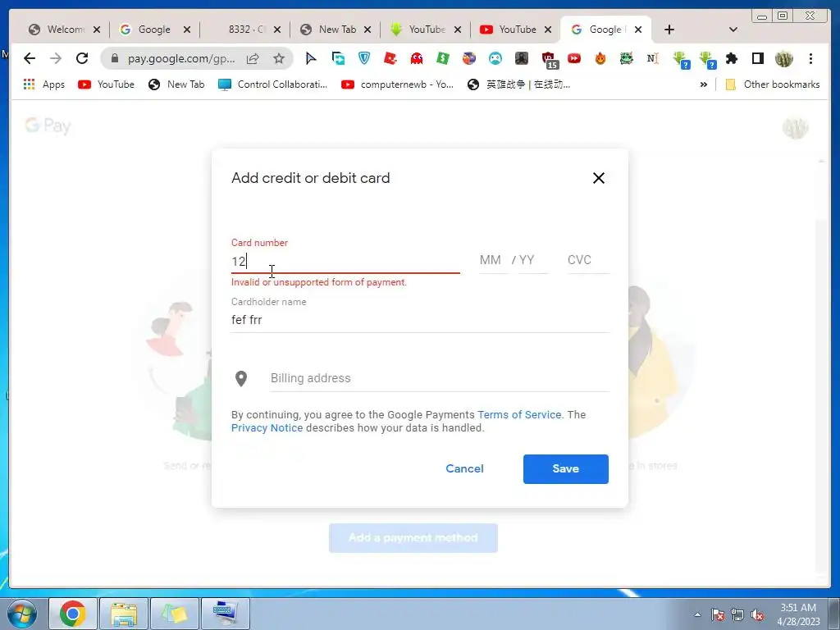The height and width of the screenshot is (630, 840).
Task: Open the Other bookmarks folder
Action: click(x=773, y=84)
